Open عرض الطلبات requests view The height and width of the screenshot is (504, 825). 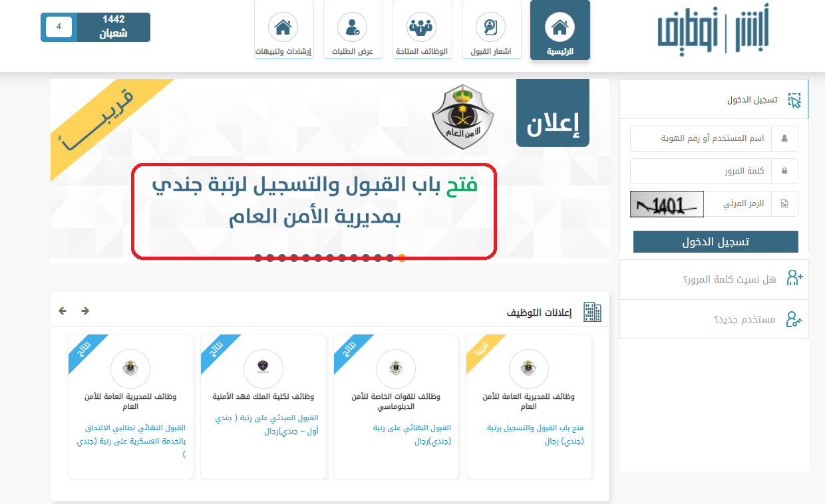coord(353,31)
